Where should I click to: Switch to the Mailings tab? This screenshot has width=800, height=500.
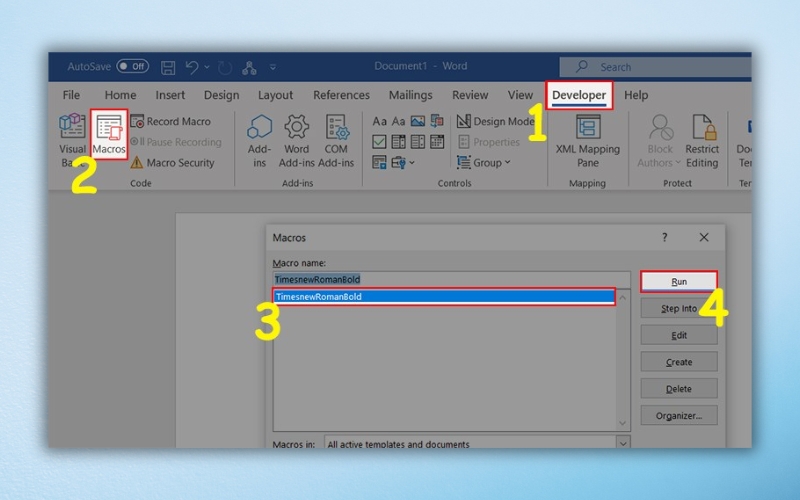[x=411, y=95]
